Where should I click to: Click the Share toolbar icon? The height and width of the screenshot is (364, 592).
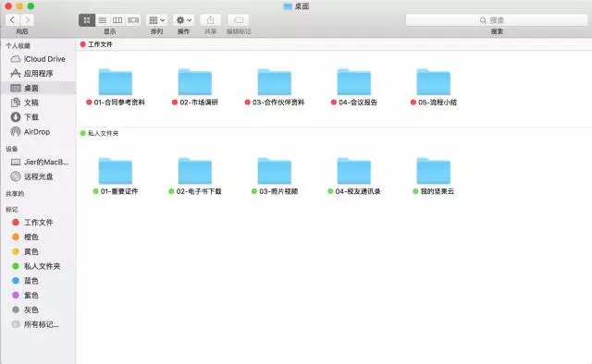pos(210,20)
